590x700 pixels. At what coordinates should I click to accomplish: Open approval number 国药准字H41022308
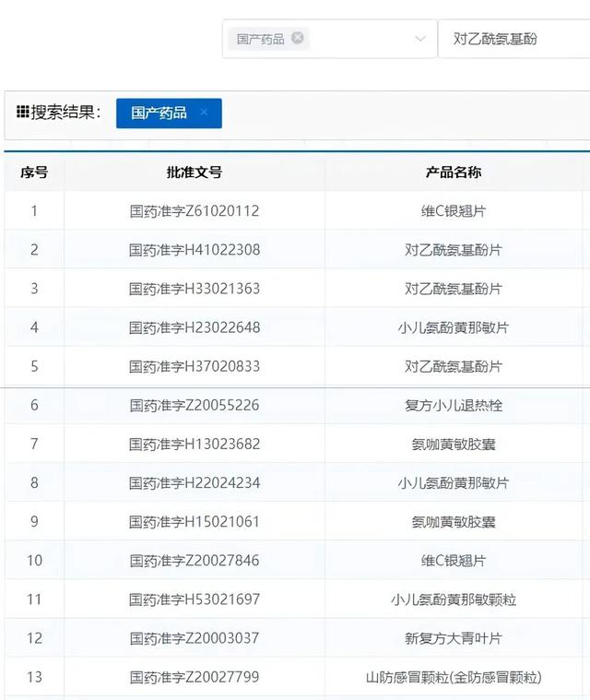point(195,250)
